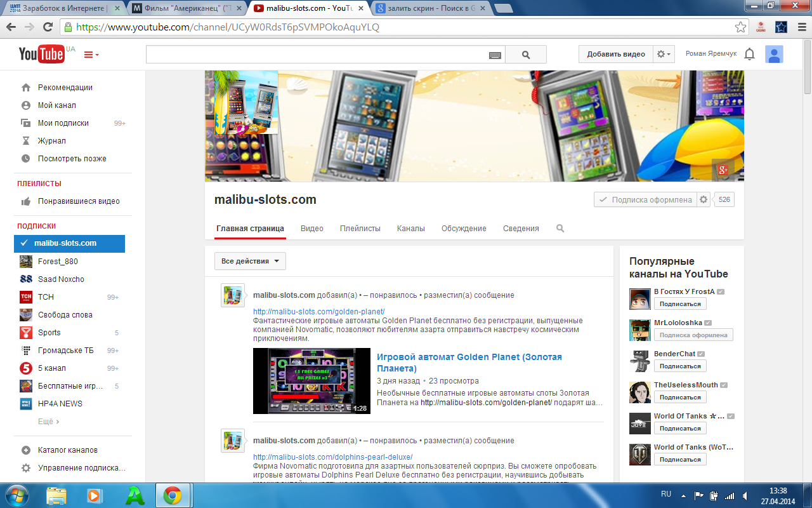Go back with the browser back arrow
Image resolution: width=812 pixels, height=508 pixels.
coord(11,27)
